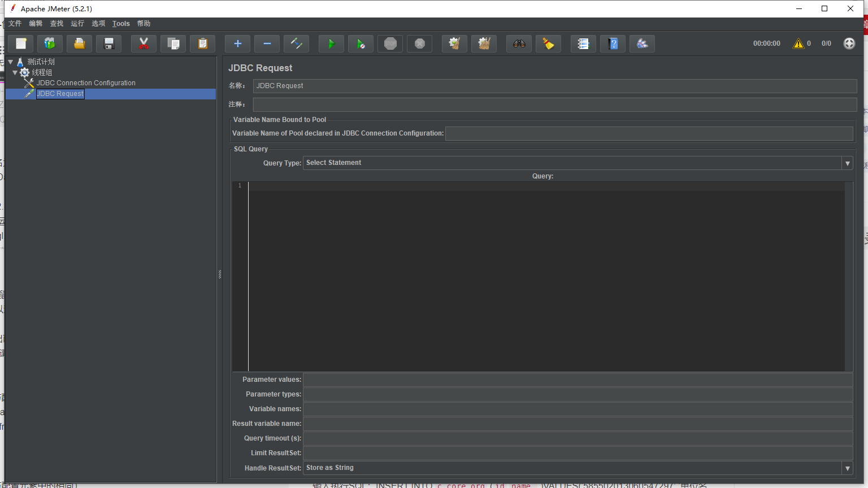The image size is (868, 488).
Task: Select JDBC Connection Configuration tree item
Action: coord(86,83)
